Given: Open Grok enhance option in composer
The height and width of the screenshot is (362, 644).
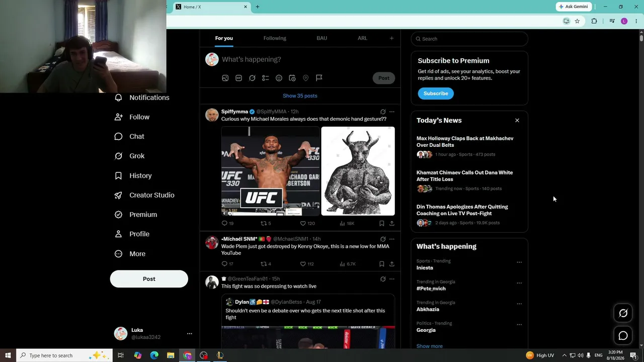Looking at the screenshot, I should point(252,78).
